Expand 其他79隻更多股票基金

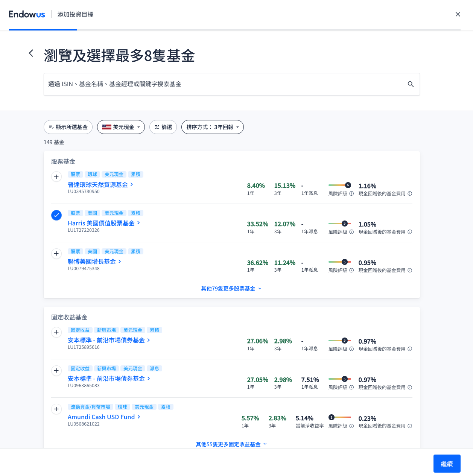231,289
